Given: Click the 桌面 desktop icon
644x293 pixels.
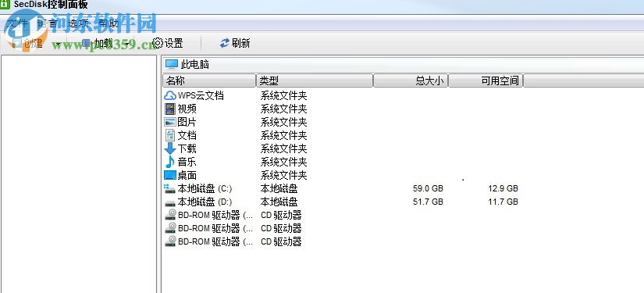Looking at the screenshot, I should [x=170, y=175].
